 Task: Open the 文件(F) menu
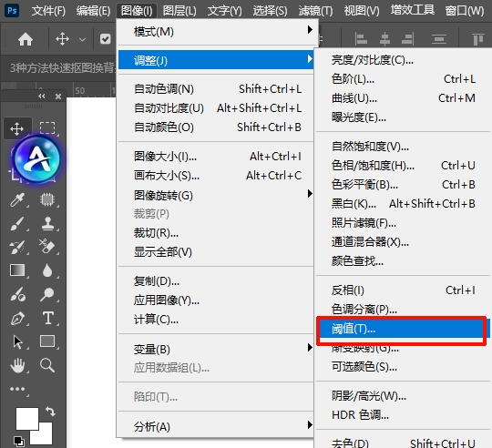point(48,11)
